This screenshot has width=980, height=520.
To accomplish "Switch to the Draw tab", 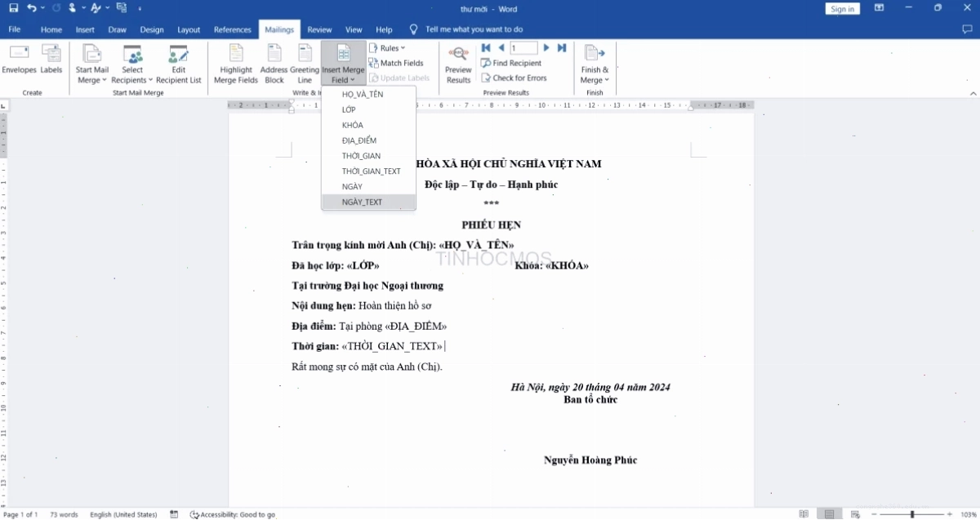I will (x=118, y=29).
